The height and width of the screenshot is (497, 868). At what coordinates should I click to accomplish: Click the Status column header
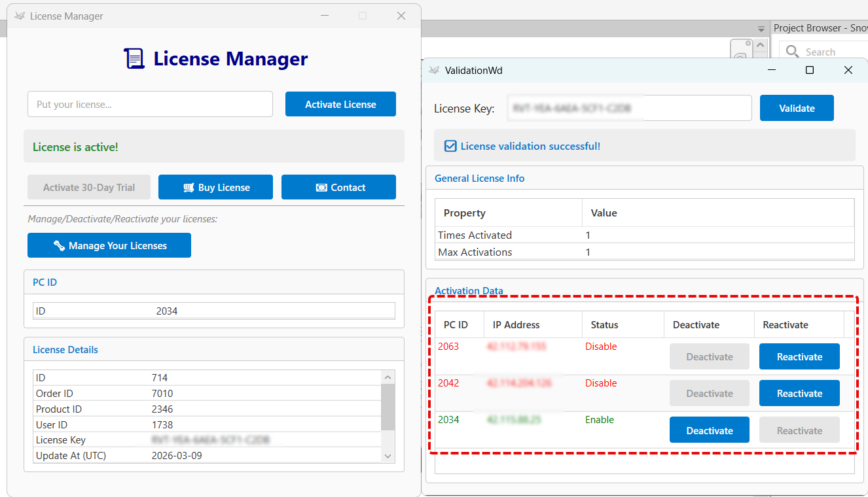pyautogui.click(x=604, y=325)
